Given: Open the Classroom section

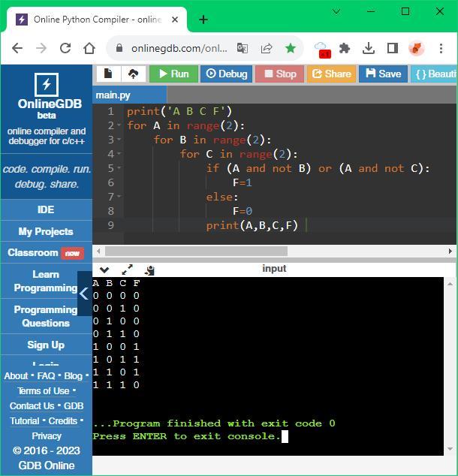Looking at the screenshot, I should (46, 253).
